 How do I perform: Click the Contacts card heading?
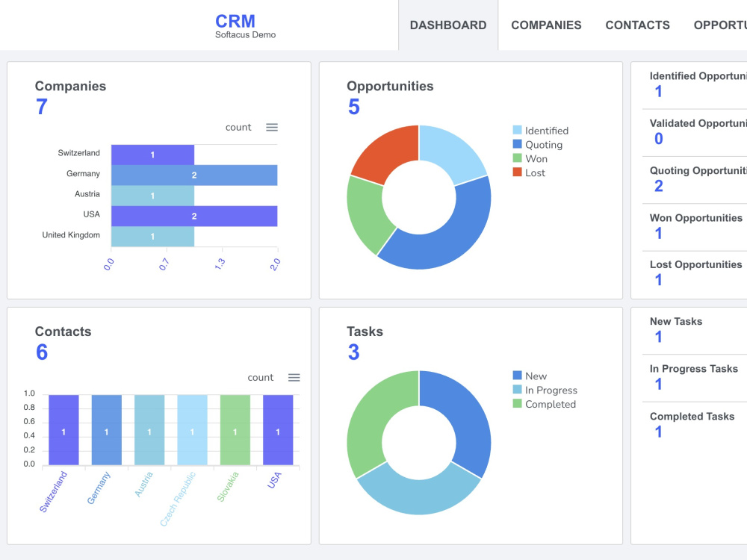coord(63,332)
